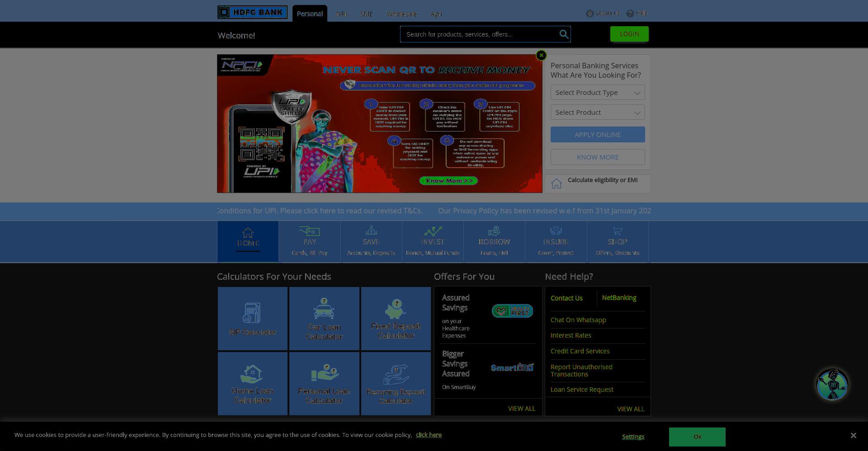Click the green LOGIN button
Viewport: 868px width, 451px height.
click(x=629, y=34)
